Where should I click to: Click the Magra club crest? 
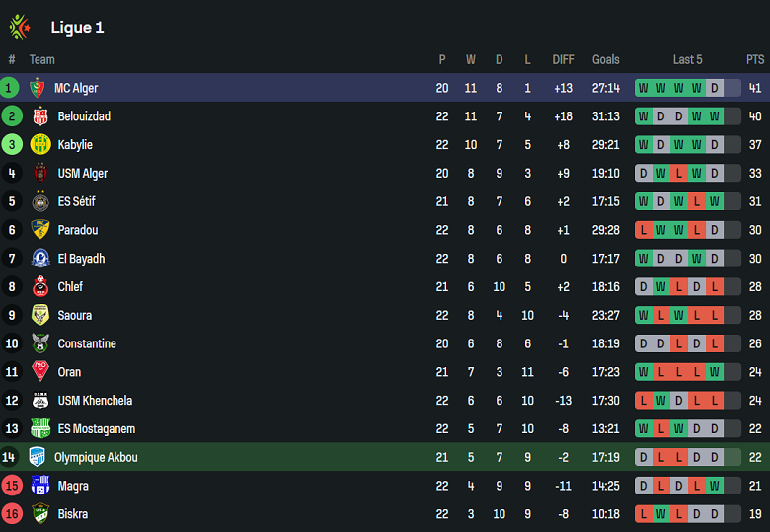[x=40, y=486]
